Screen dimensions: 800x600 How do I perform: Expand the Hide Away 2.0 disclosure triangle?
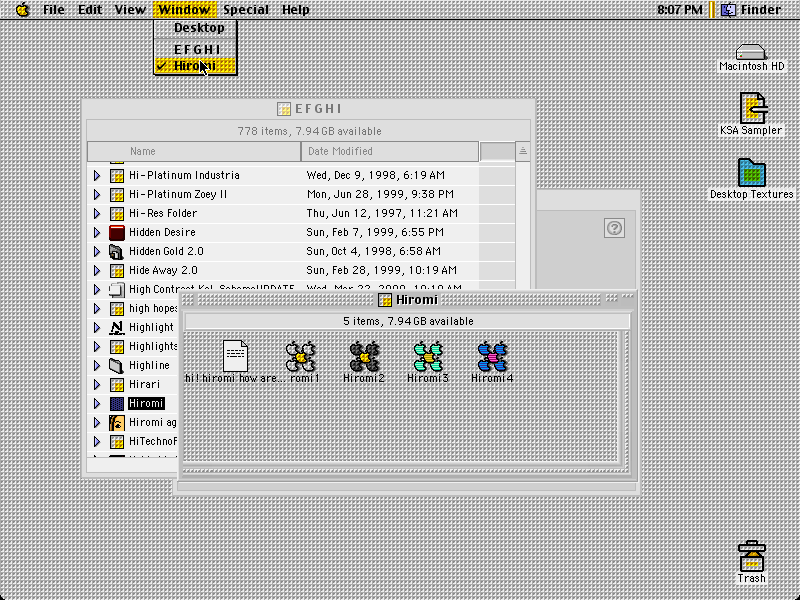coord(97,270)
